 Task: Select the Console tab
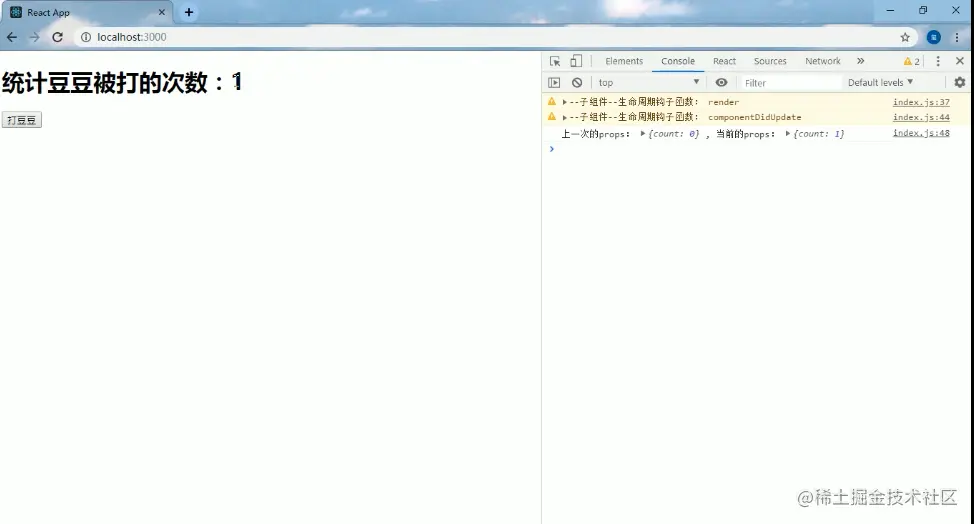point(678,61)
